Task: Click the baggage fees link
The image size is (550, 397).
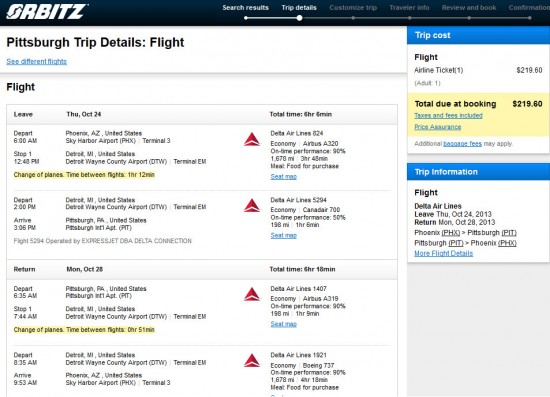Action: point(462,143)
